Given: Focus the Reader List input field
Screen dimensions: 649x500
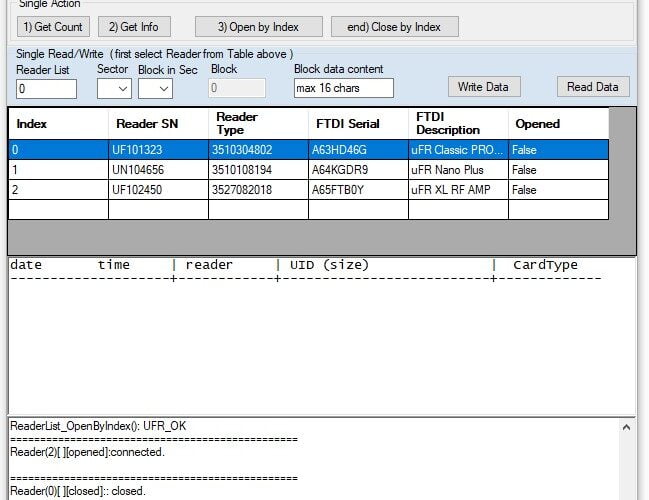Looking at the screenshot, I should coord(46,89).
